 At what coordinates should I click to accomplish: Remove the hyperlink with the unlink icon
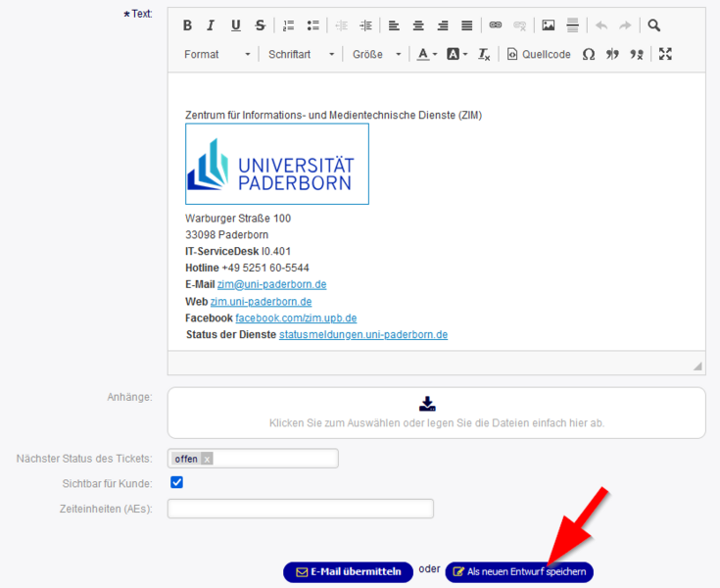click(520, 25)
